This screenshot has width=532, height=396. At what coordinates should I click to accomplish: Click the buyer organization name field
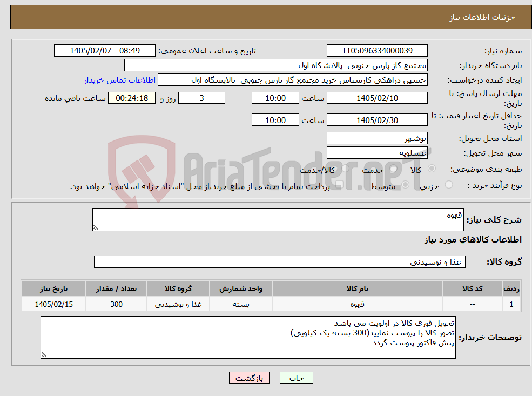[275, 65]
